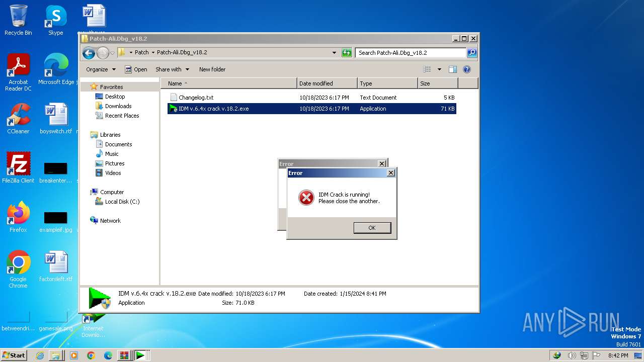
Task: Select Favorites in navigation pane
Action: coord(111,87)
